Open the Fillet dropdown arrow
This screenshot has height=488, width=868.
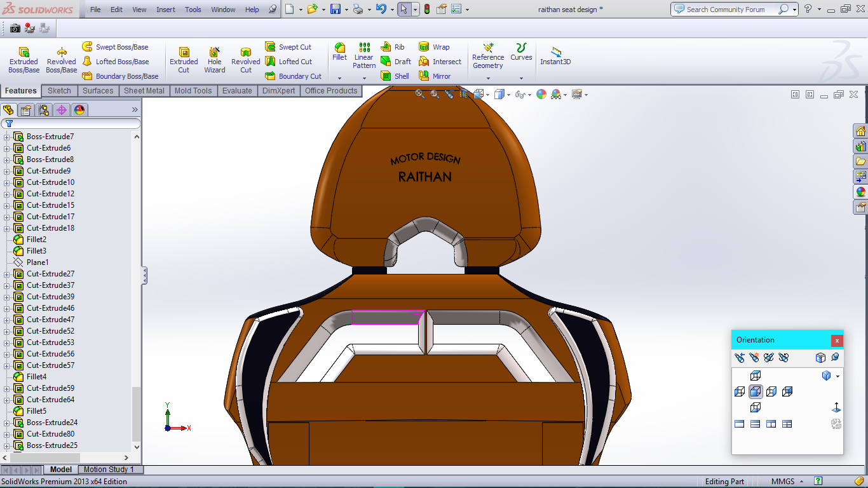click(340, 78)
